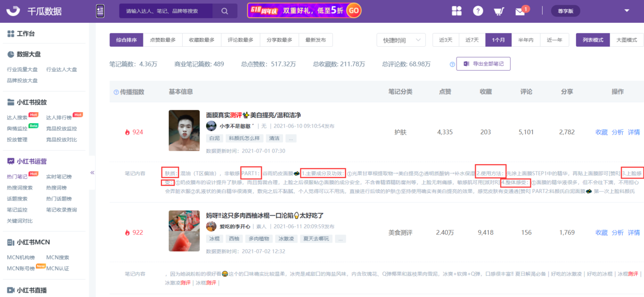Select the 近7天 time range

(472, 40)
